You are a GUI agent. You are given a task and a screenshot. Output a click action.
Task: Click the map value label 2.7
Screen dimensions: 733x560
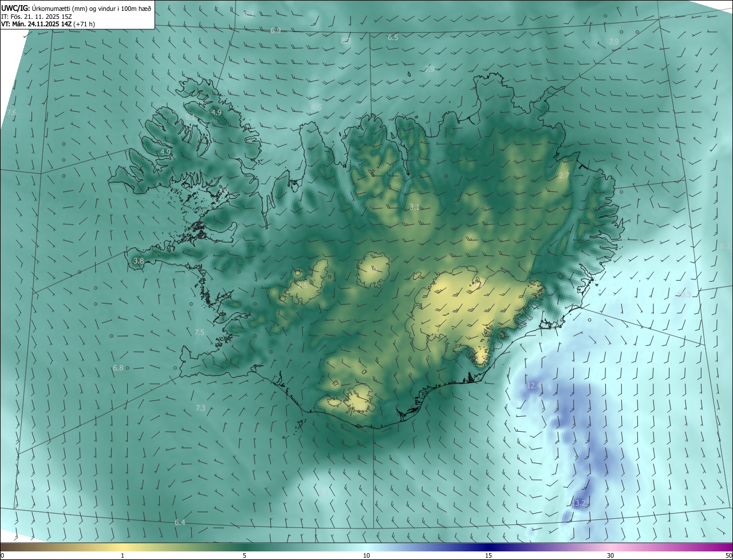pyautogui.click(x=564, y=175)
